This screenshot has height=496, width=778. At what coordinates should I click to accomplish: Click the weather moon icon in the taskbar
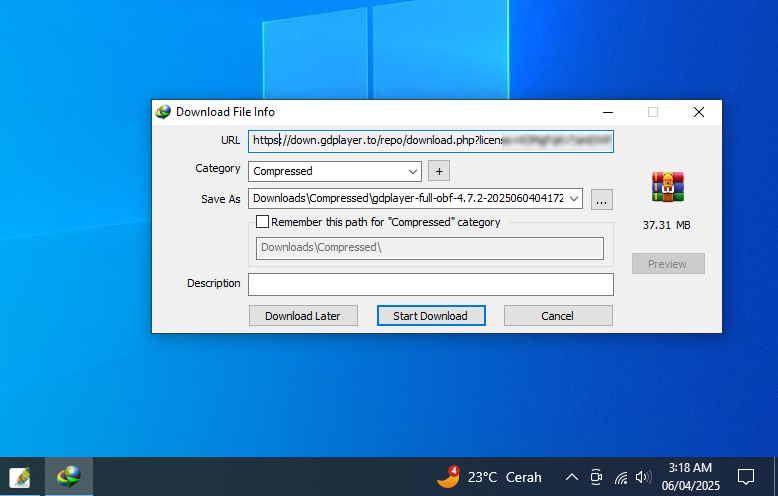click(x=448, y=477)
